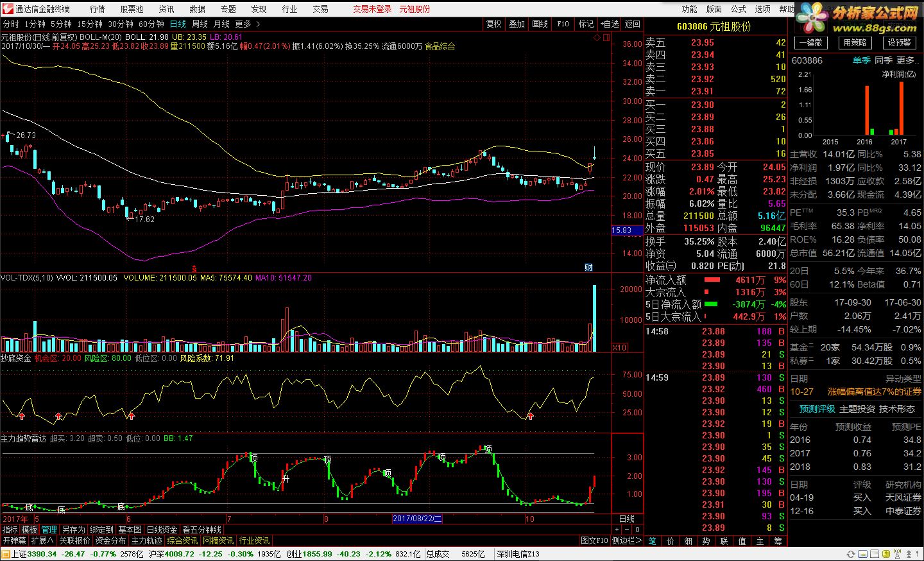Open the message window icon in the status bar
This screenshot has width=924, height=561.
[x=862, y=554]
